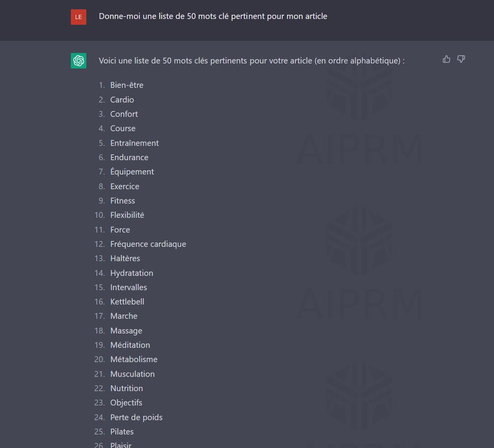Click the Perte de poids entry
Image resolution: width=494 pixels, height=448 pixels.
point(136,417)
